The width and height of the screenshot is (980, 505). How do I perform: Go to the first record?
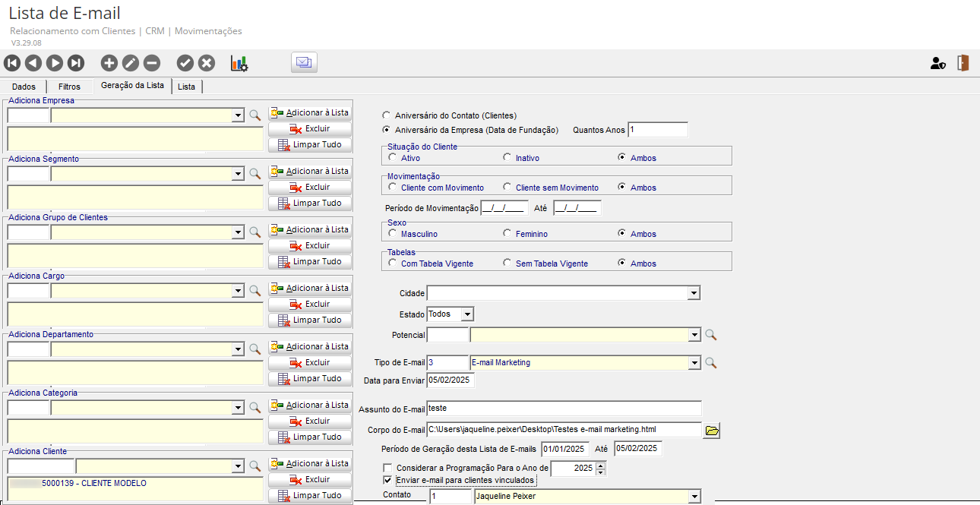pos(12,63)
